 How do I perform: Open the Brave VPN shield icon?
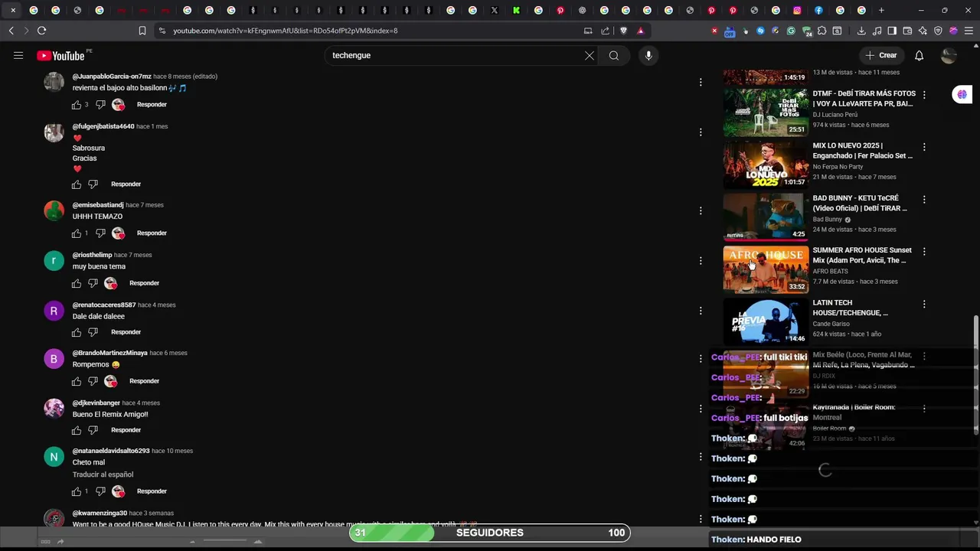pos(938,31)
